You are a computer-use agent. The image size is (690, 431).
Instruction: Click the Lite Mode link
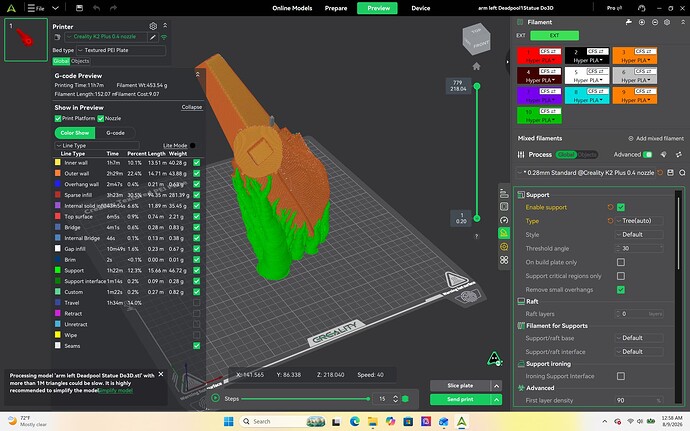(175, 145)
